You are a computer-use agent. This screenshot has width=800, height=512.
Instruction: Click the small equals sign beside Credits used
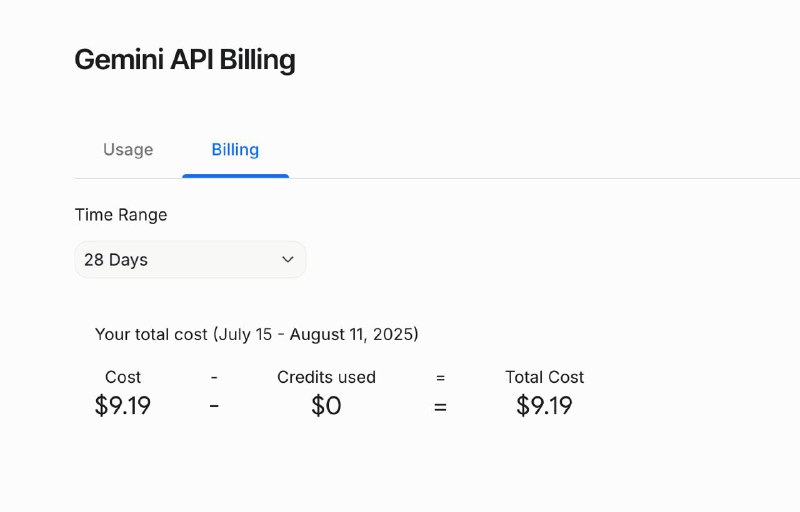click(440, 377)
